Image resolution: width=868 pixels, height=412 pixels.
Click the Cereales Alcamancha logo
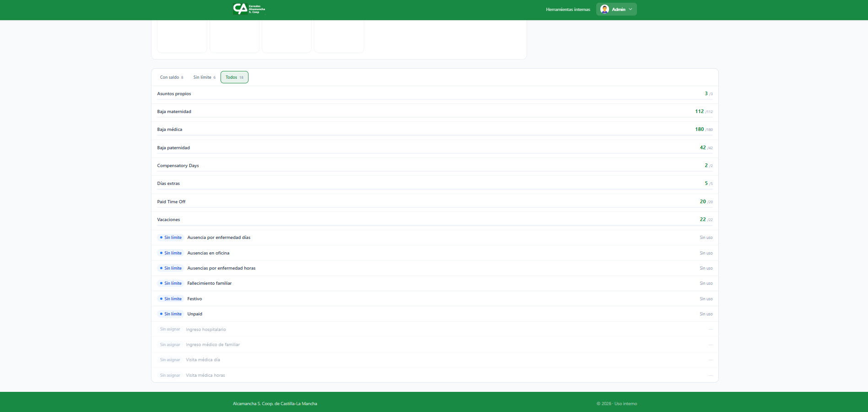[x=249, y=9]
